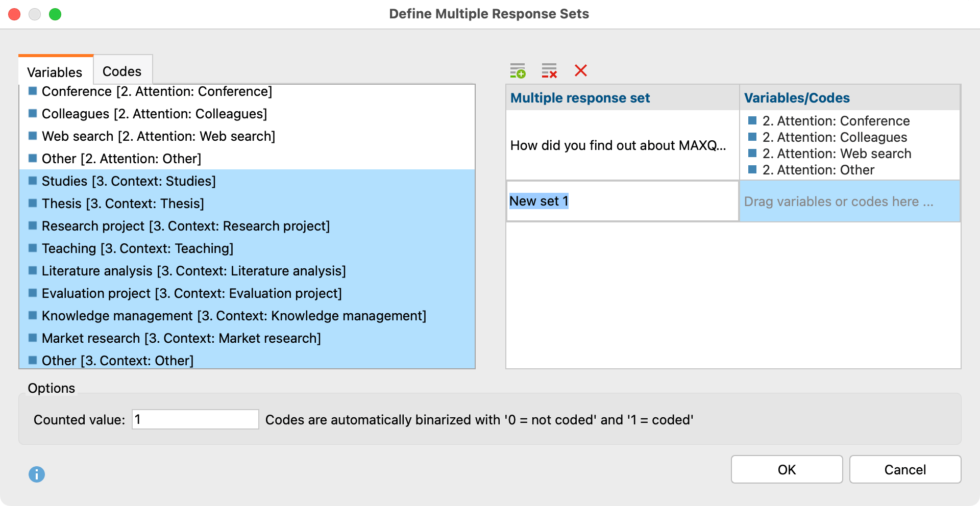Cancel the Define Multiple Response Sets dialog
The height and width of the screenshot is (506, 980).
click(904, 469)
